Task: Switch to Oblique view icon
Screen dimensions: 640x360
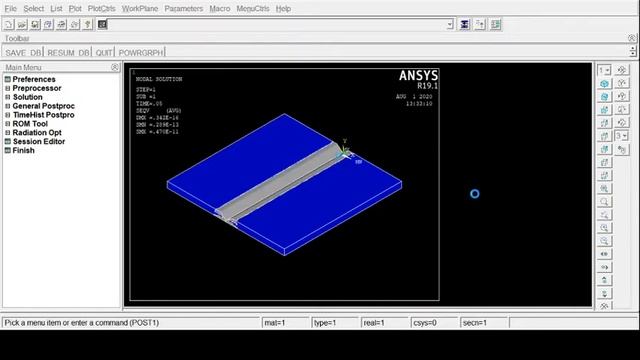Action: pyautogui.click(x=604, y=97)
